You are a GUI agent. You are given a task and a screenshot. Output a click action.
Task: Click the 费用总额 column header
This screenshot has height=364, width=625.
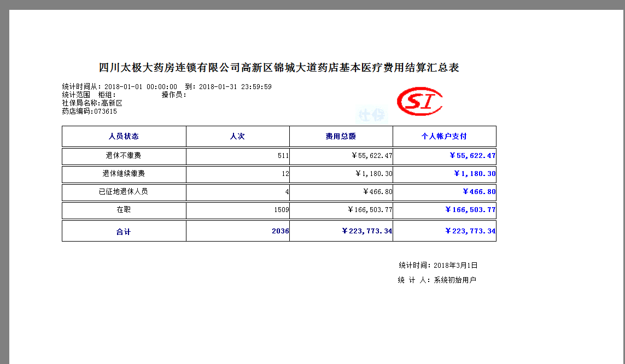341,136
